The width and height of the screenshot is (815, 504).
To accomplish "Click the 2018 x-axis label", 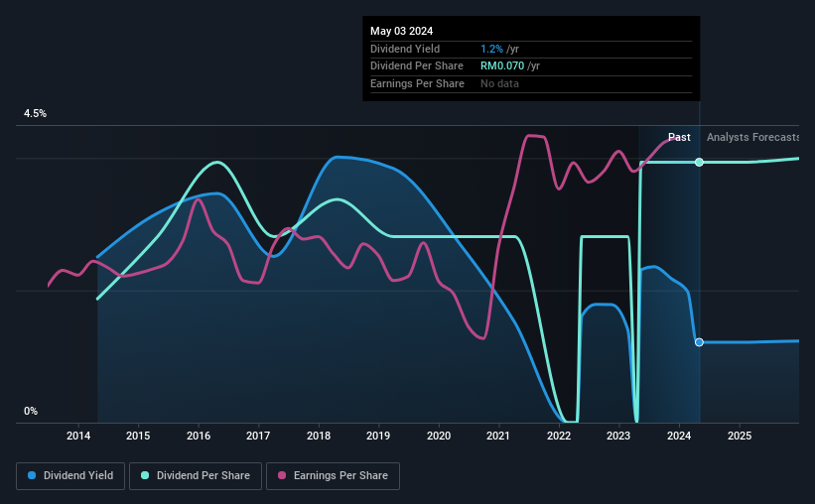I will (x=319, y=436).
